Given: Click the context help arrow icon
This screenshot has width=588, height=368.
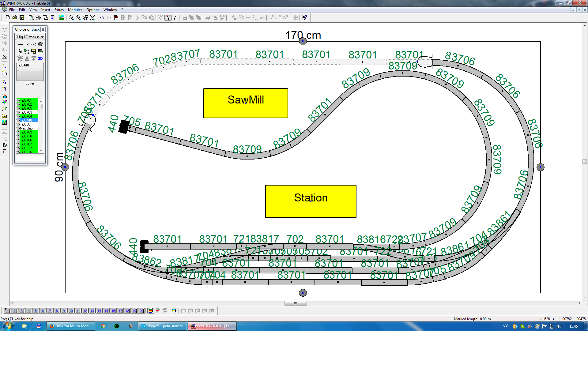Looking at the screenshot, I should (x=304, y=18).
